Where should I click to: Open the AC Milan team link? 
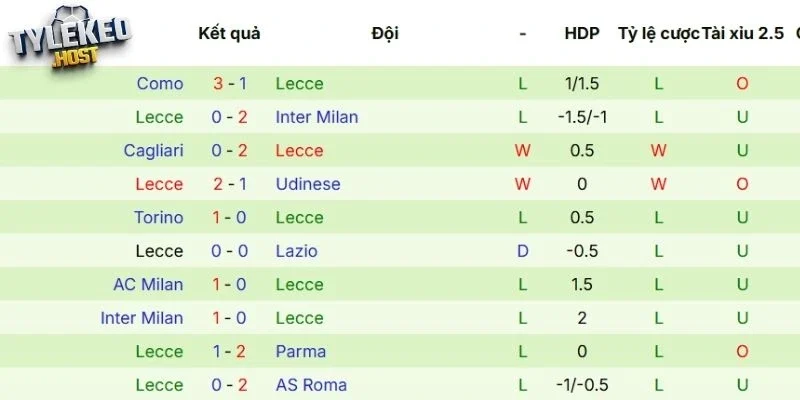pos(148,284)
